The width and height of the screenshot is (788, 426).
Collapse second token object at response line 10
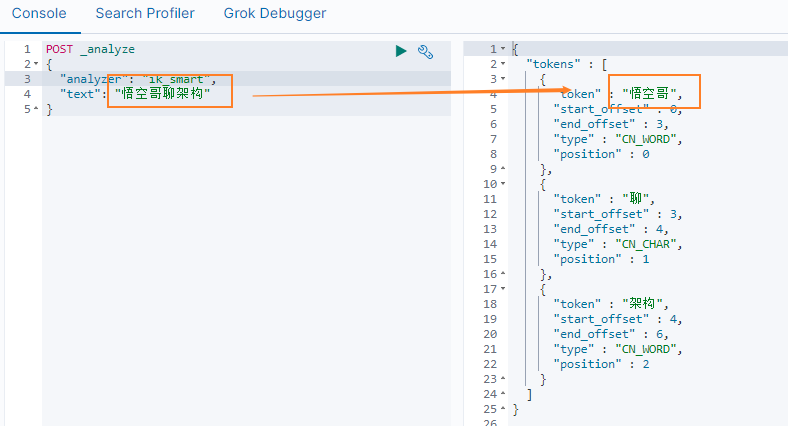(502, 184)
